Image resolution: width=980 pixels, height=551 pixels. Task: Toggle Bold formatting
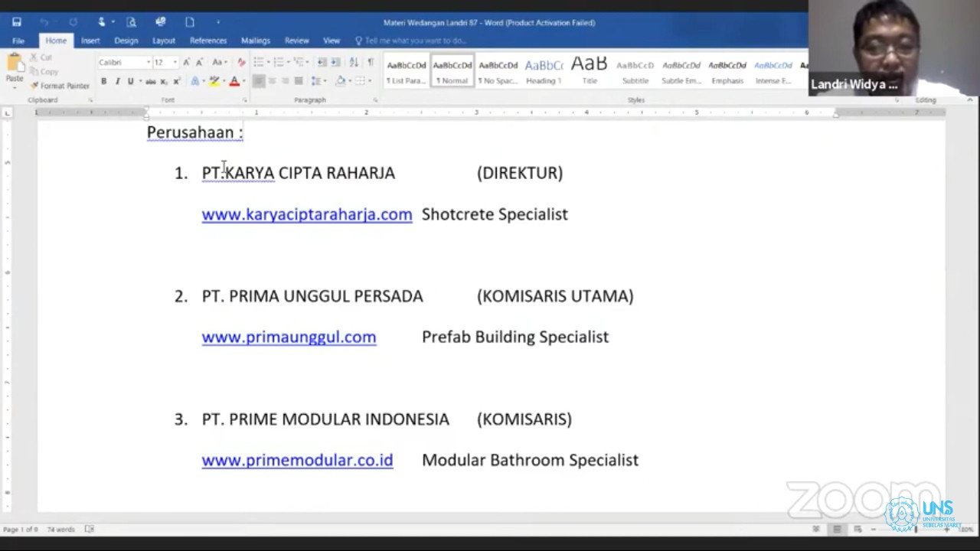tap(104, 81)
